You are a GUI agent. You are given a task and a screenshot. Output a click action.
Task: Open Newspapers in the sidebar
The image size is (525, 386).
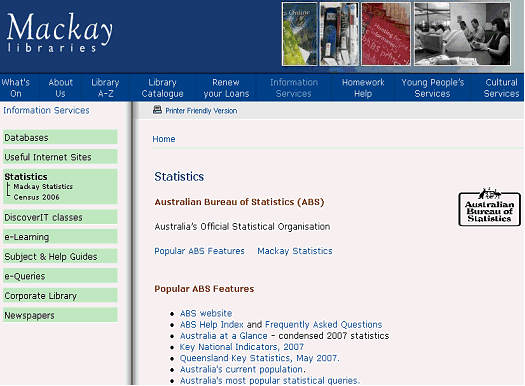(x=60, y=315)
